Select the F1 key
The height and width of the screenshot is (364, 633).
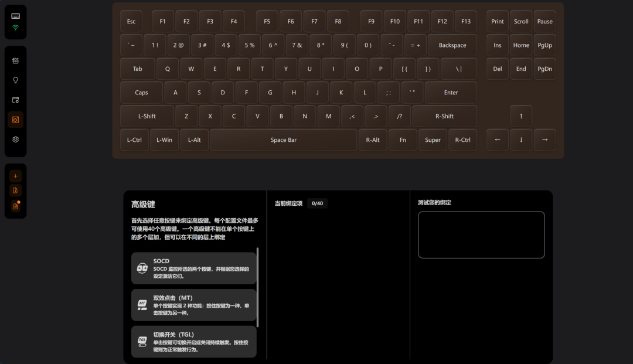(x=163, y=21)
